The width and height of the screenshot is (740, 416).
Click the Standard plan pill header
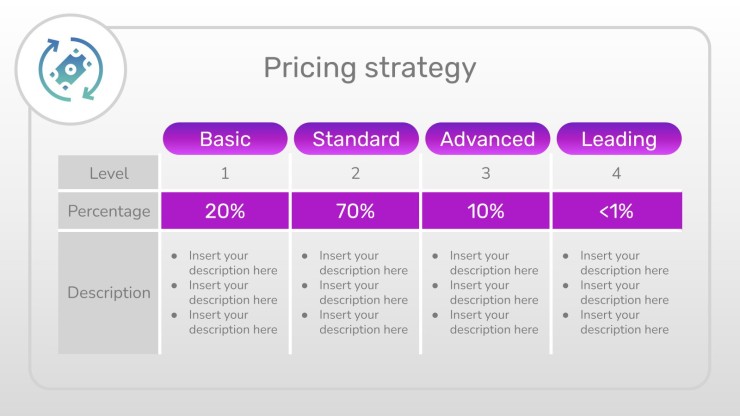pyautogui.click(x=356, y=139)
